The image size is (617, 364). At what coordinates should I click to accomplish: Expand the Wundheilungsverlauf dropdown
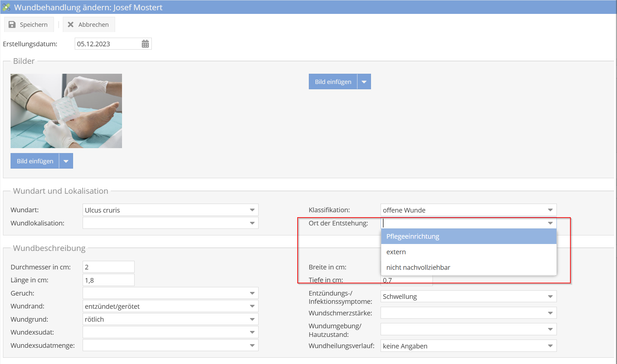coord(550,346)
